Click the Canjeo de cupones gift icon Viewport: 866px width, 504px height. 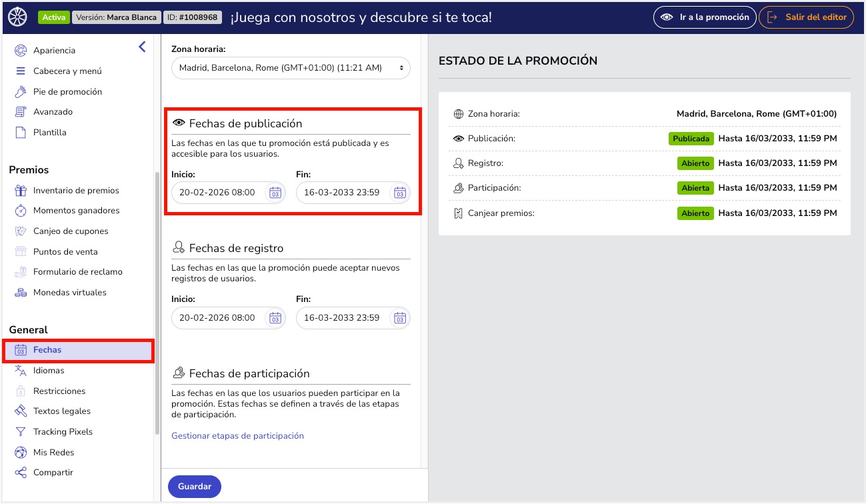21,231
